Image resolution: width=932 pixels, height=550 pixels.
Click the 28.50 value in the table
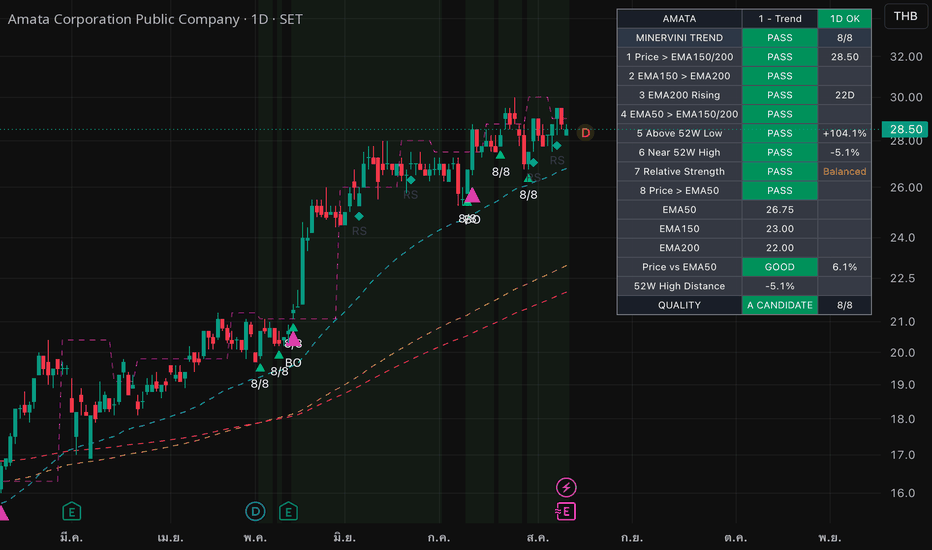(x=845, y=56)
